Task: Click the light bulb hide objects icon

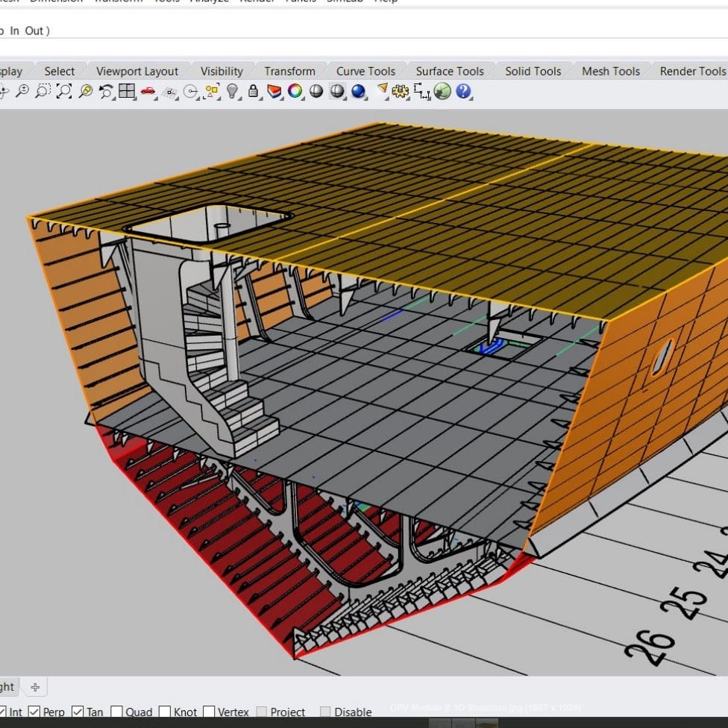Action: pyautogui.click(x=233, y=92)
